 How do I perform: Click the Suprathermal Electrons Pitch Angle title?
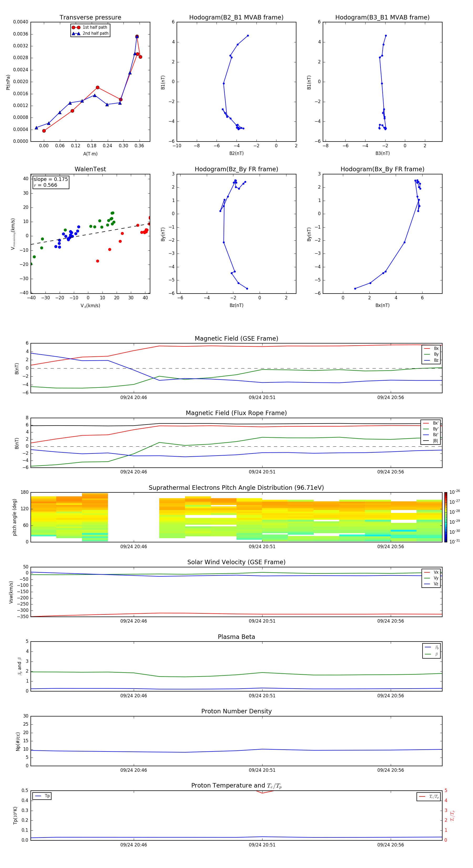point(236,488)
